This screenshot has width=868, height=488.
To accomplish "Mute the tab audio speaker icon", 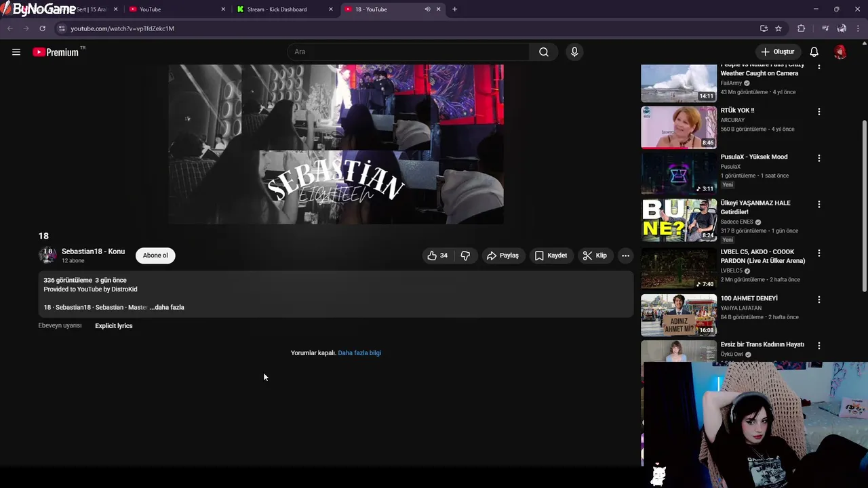I will click(x=427, y=9).
